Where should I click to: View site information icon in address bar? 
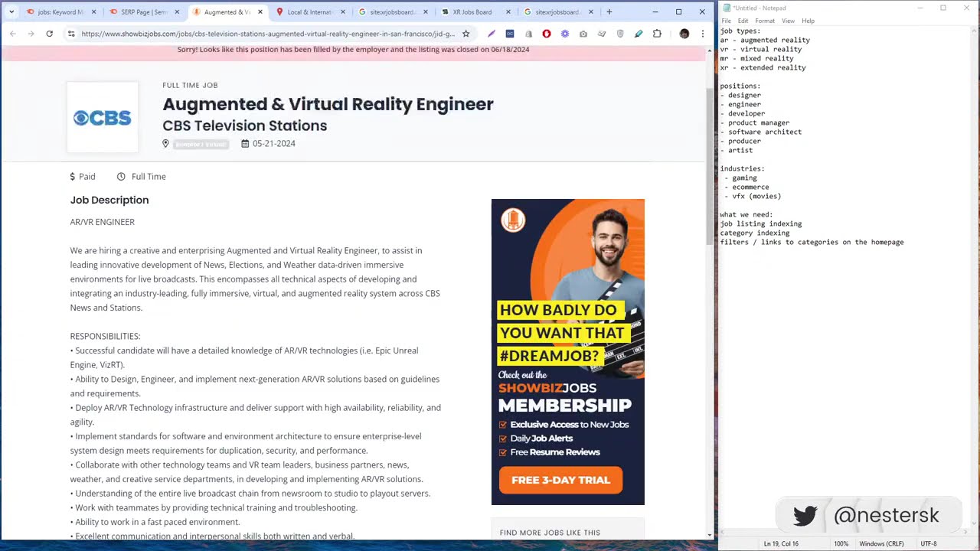(71, 34)
